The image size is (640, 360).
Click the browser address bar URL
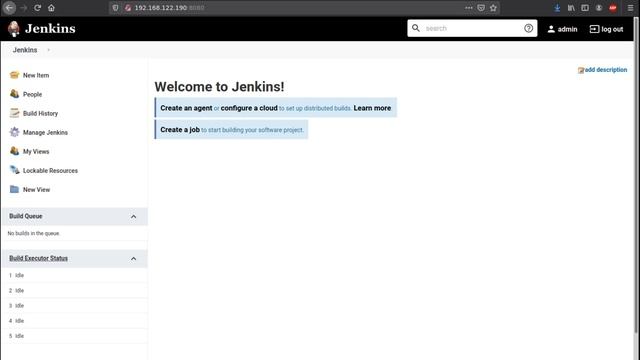pos(169,8)
